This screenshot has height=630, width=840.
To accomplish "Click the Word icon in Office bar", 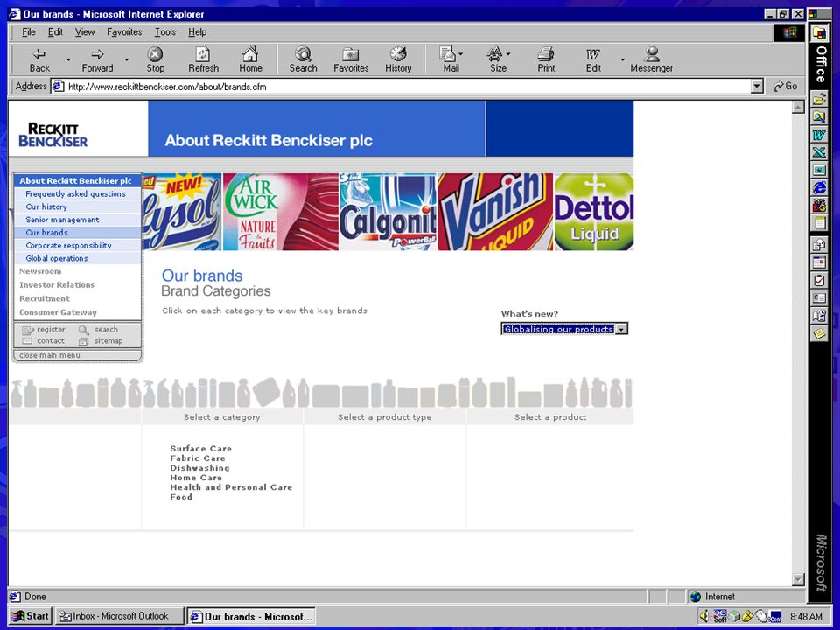I will (819, 135).
